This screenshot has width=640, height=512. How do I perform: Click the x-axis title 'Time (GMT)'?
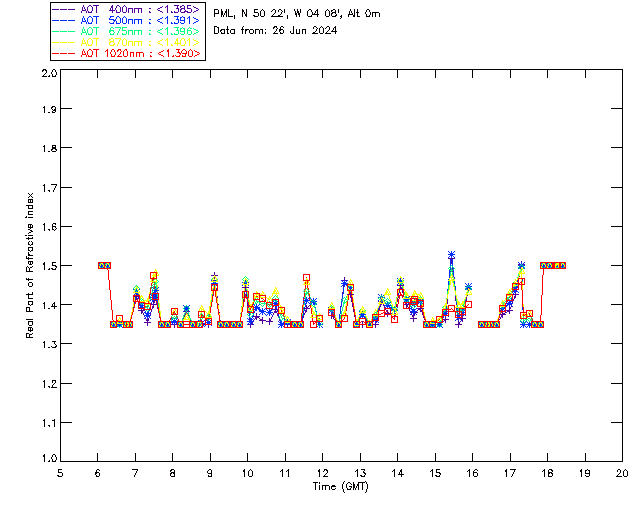coord(340,486)
